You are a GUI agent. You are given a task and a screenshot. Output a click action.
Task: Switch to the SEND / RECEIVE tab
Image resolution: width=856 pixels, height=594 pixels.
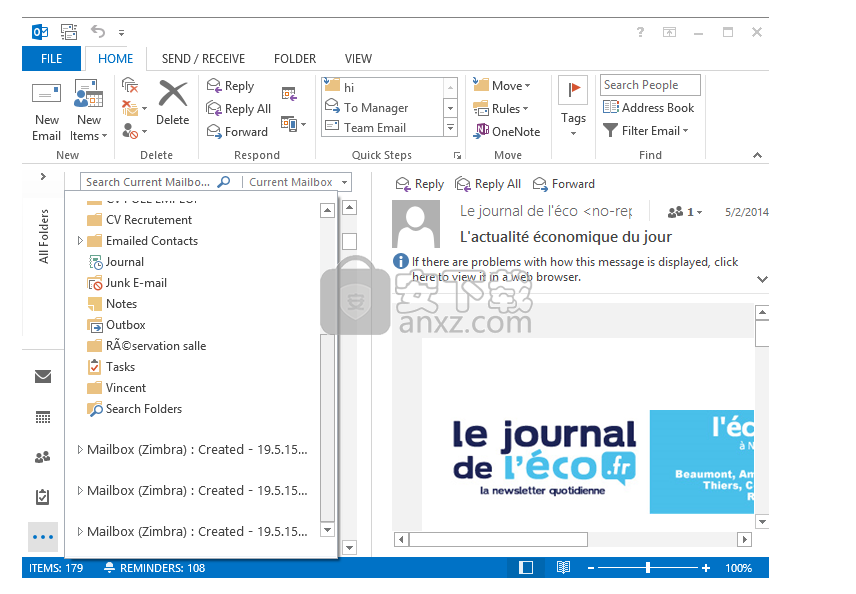[203, 58]
